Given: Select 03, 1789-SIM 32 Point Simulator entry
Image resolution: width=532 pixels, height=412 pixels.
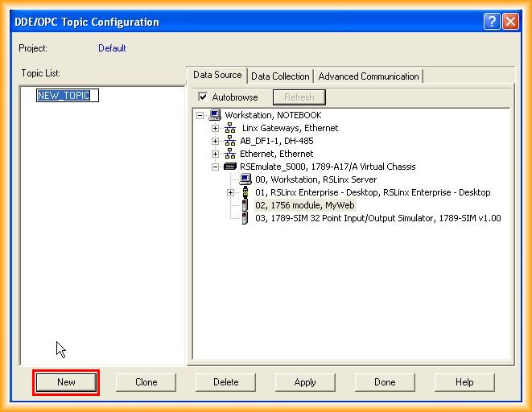Looking at the screenshot, I should pos(377,218).
